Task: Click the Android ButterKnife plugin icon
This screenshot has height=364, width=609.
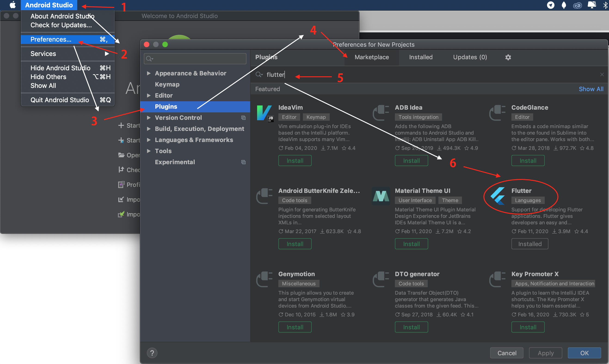Action: tap(264, 196)
